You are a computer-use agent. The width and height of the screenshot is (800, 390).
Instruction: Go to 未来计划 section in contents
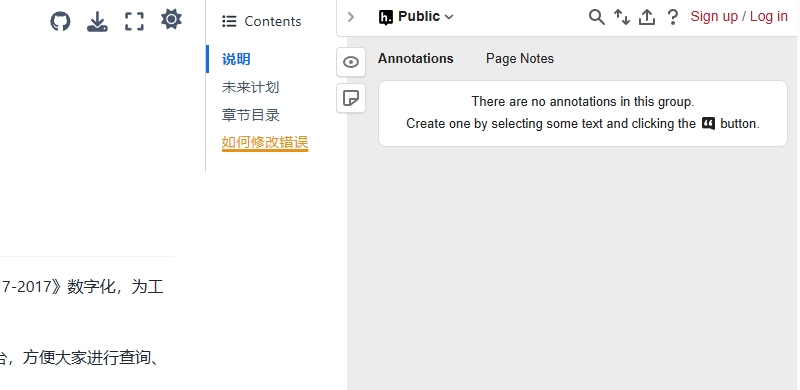pos(250,87)
